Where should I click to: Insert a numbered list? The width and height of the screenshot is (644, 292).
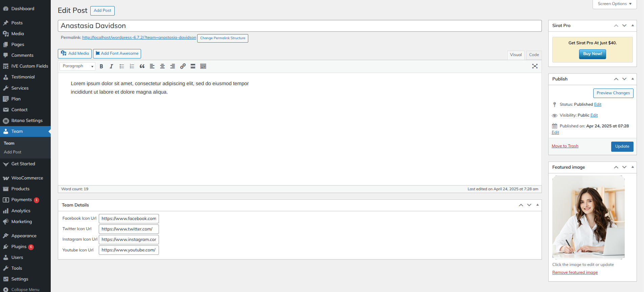(x=132, y=66)
